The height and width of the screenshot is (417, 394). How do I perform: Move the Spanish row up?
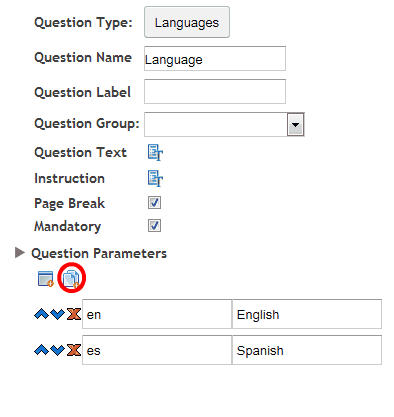pos(41,350)
